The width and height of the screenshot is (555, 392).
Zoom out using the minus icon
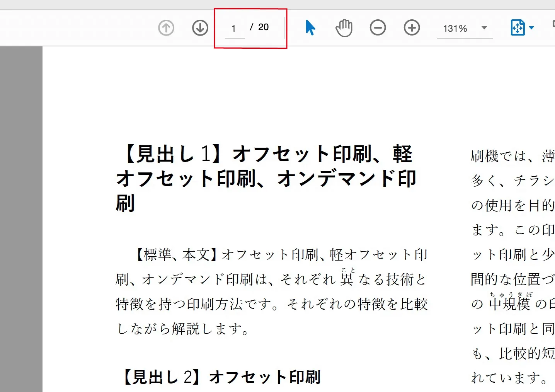point(378,28)
